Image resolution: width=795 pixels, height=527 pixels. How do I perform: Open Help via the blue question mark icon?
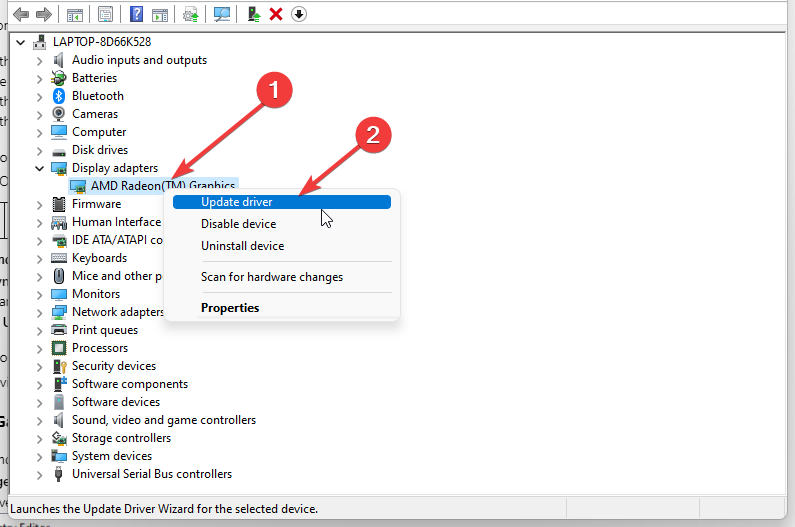(x=136, y=14)
